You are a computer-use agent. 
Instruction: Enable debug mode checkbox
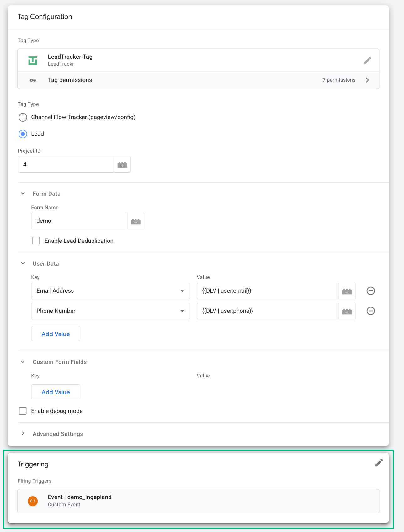23,411
